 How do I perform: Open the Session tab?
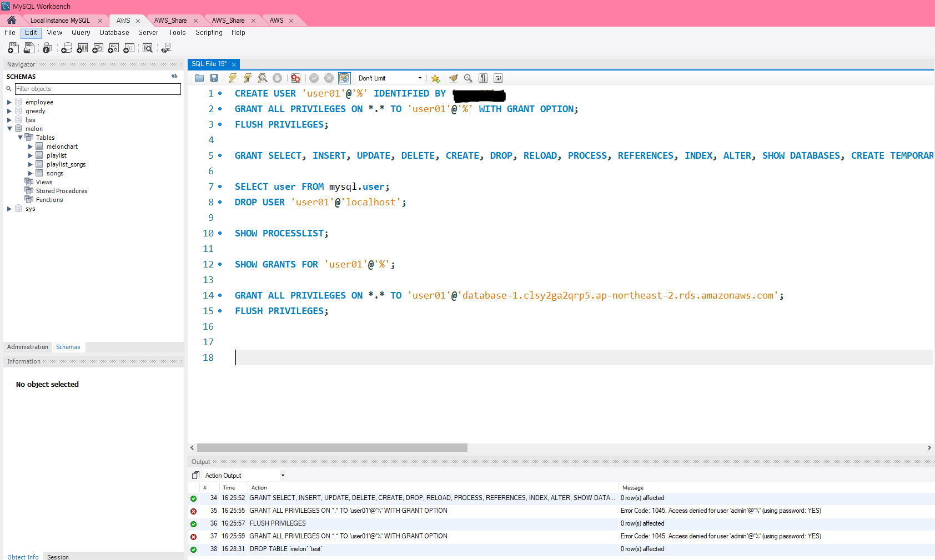click(x=58, y=557)
